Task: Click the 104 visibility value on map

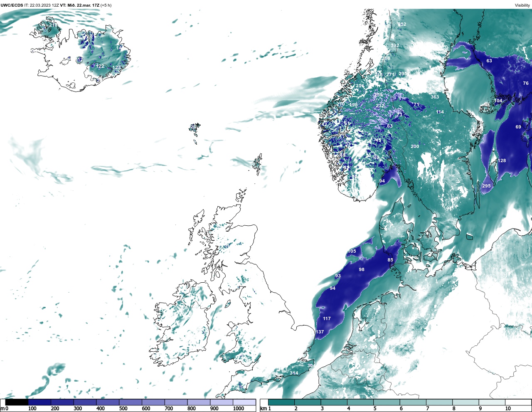Action: pos(498,101)
